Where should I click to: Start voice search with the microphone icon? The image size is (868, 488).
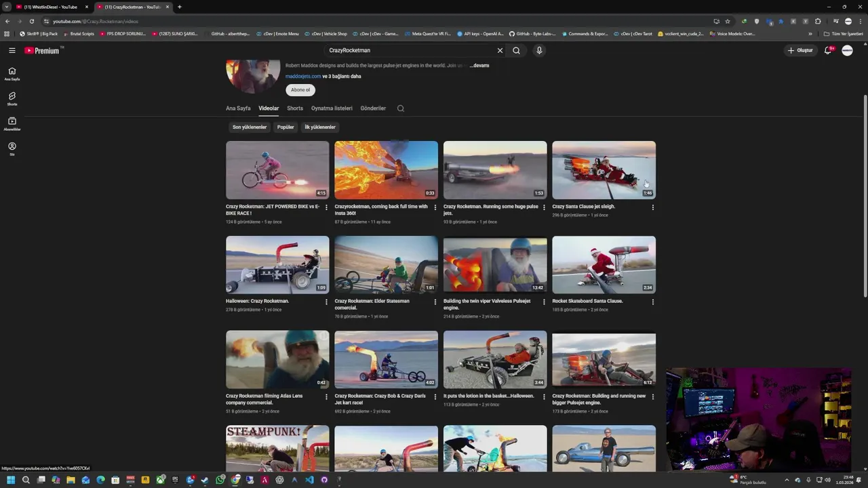pyautogui.click(x=539, y=50)
